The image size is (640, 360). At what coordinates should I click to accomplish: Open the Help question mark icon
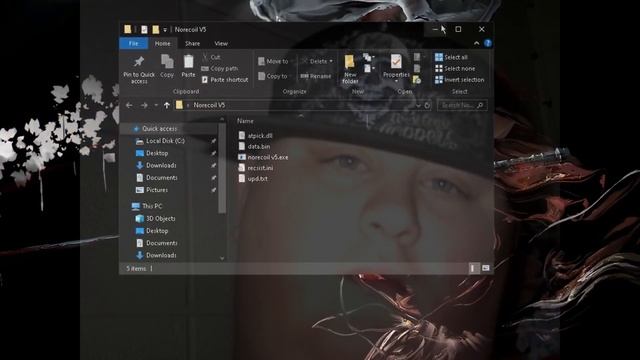[487, 43]
